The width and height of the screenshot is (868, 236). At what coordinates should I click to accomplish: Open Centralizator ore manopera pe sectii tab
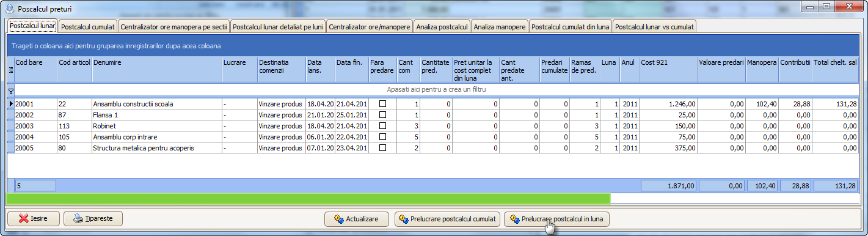[174, 27]
